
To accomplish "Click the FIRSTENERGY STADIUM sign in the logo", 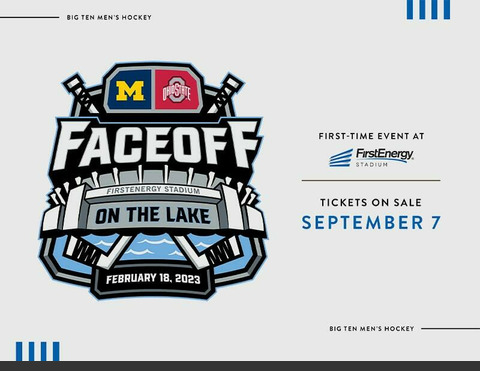I will (x=153, y=190).
